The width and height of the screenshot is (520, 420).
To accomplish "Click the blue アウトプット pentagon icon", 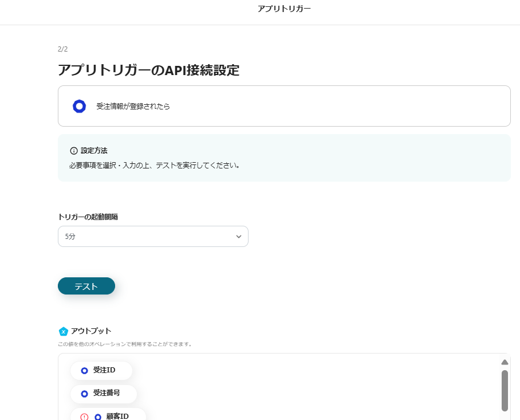I will [x=63, y=331].
